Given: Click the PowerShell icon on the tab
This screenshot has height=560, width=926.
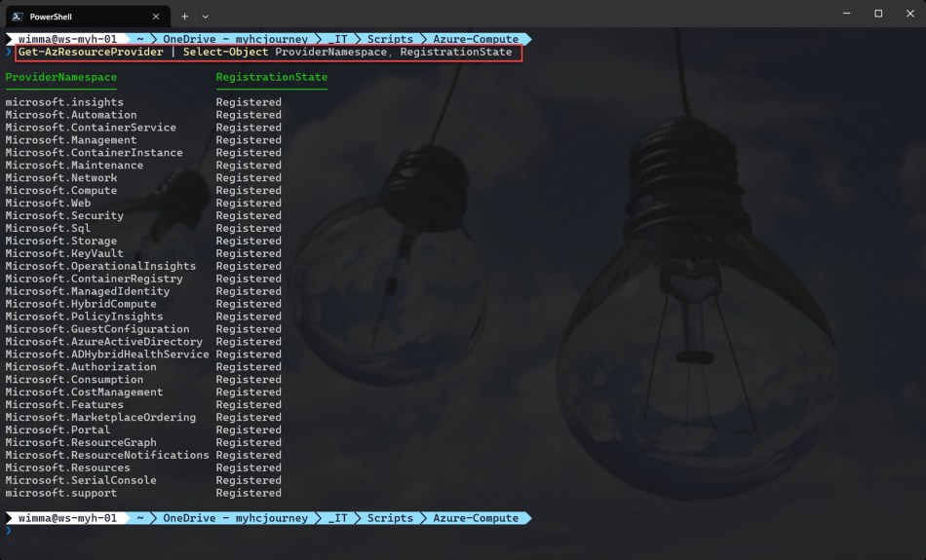Looking at the screenshot, I should 17,16.
